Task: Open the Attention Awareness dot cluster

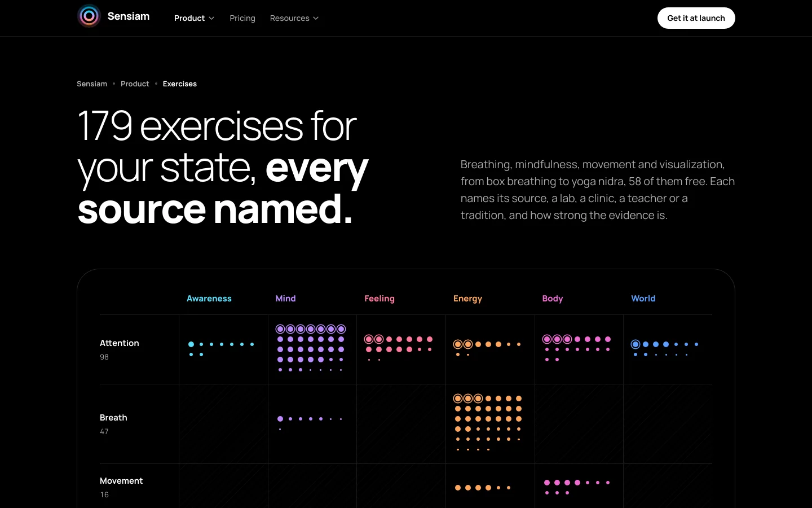Action: (222, 349)
